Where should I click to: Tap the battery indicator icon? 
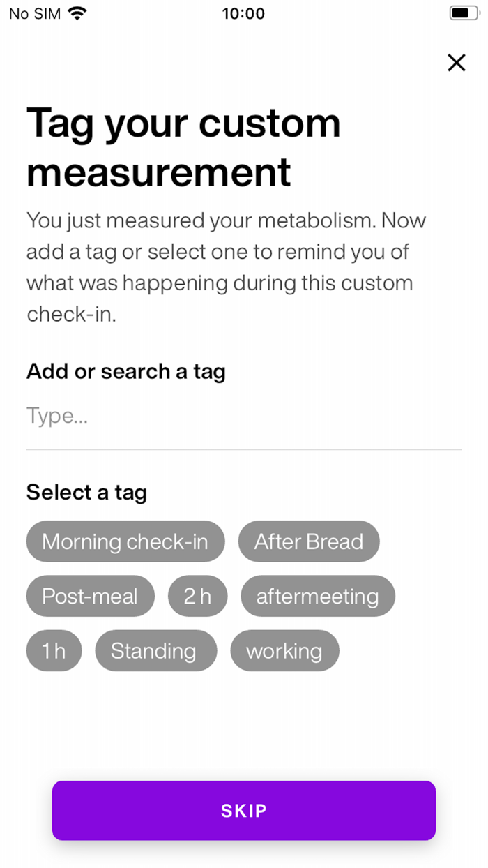[x=462, y=12]
